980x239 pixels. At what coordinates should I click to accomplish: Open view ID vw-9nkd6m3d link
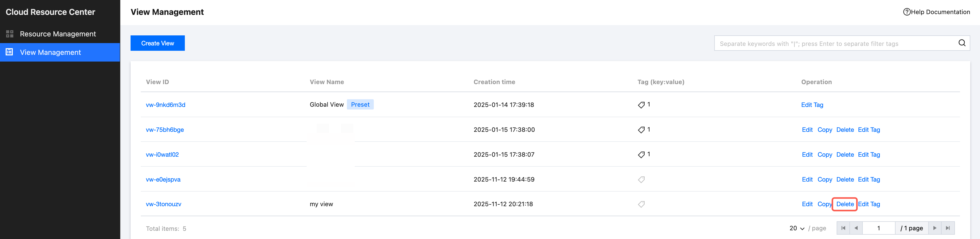click(x=165, y=105)
